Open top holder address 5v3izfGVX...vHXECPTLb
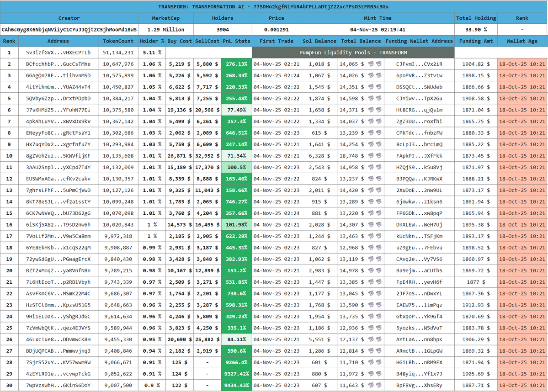Image resolution: width=548 pixels, height=392 pixels. click(x=58, y=53)
